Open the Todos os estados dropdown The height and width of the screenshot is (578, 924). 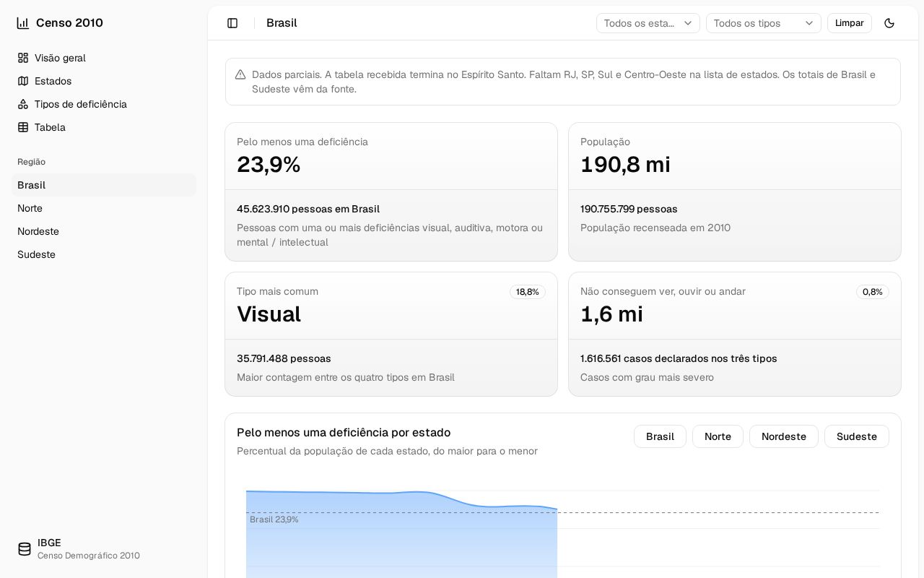click(648, 23)
